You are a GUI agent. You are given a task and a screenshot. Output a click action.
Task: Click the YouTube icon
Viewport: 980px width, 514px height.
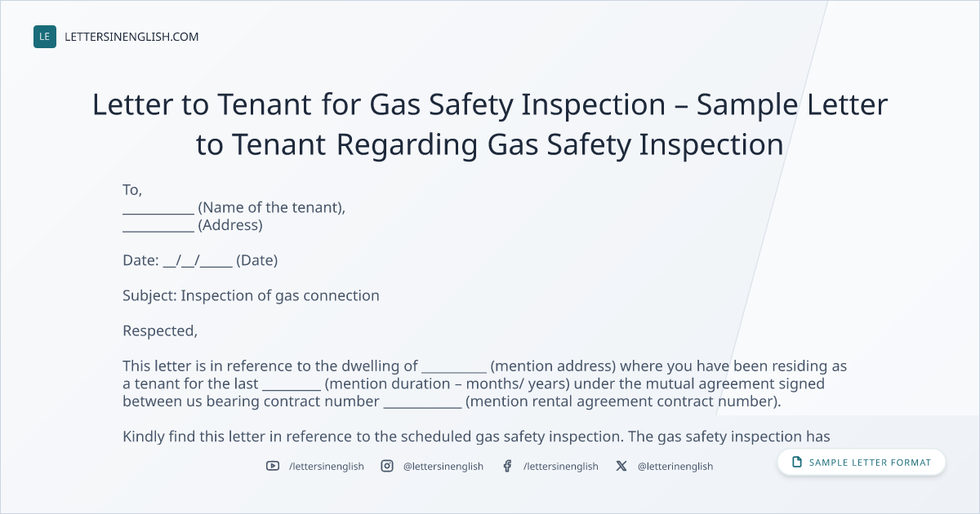pyautogui.click(x=273, y=466)
